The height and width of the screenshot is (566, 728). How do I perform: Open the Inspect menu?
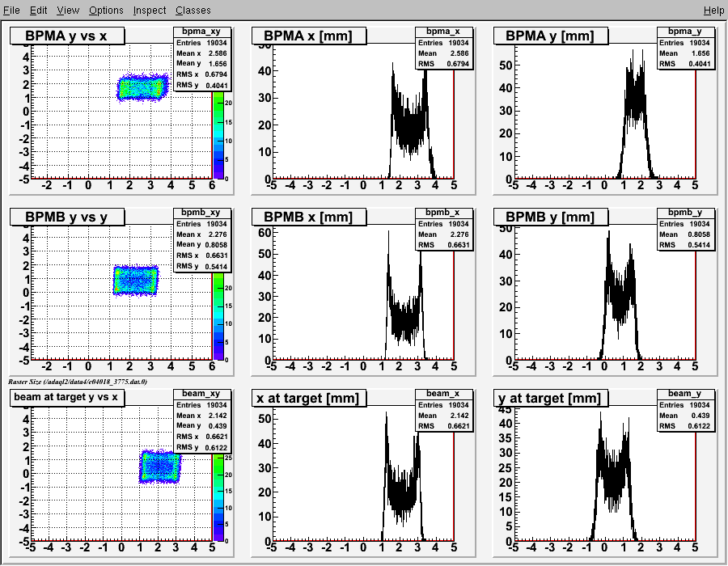(150, 11)
